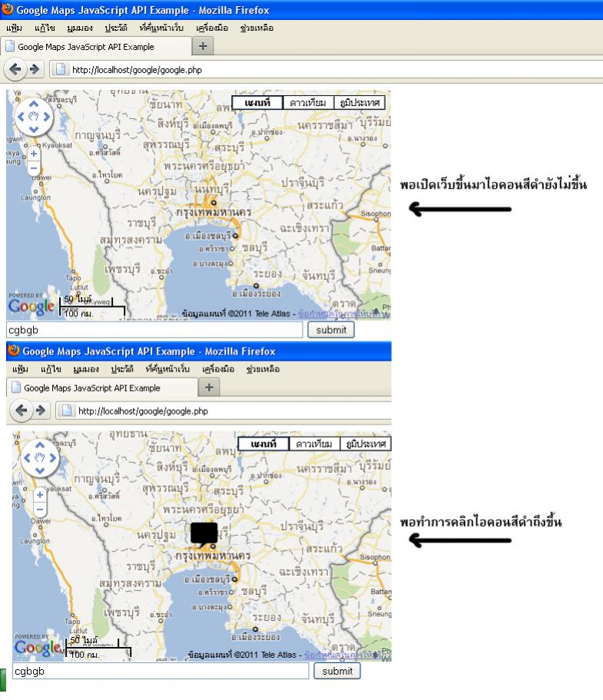This screenshot has height=700, width=603.
Task: Pan left on the top map
Action: 21,117
